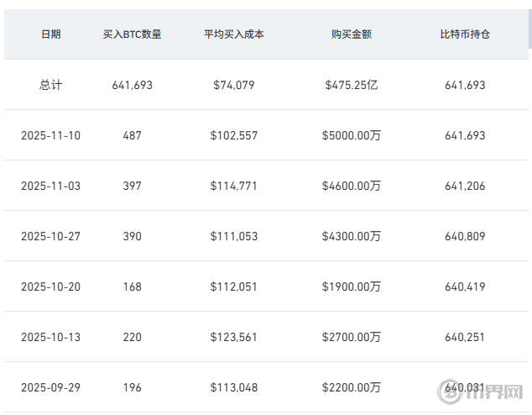This screenshot has width=532, height=415.
Task: Click the 日期 column header
Action: tap(51, 34)
